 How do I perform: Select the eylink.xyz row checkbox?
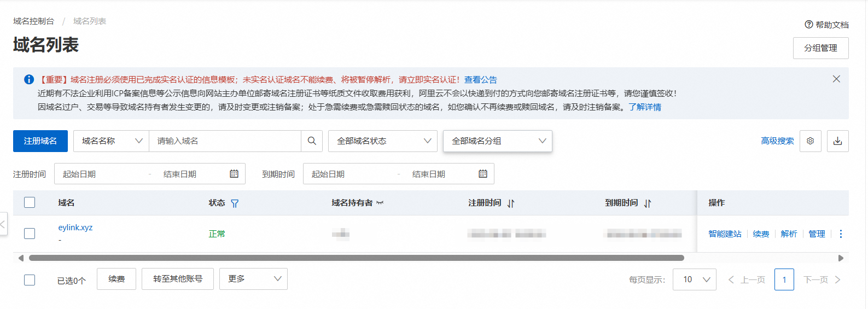(x=30, y=234)
